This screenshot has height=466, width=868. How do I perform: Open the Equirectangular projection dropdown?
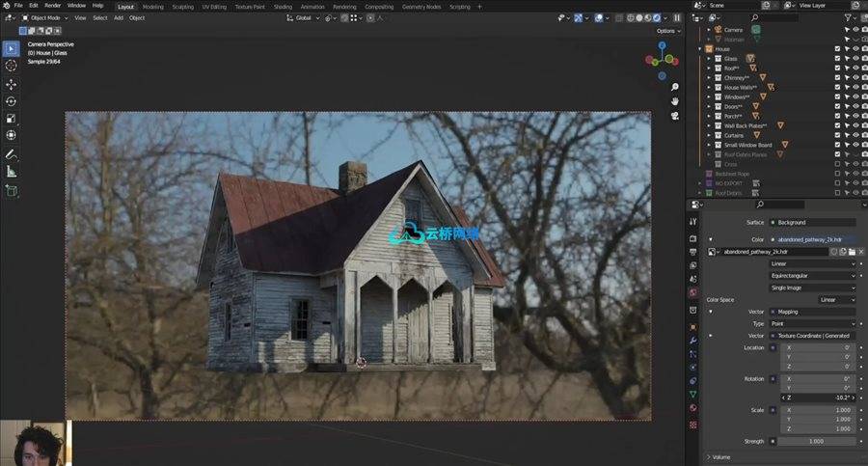pos(813,276)
